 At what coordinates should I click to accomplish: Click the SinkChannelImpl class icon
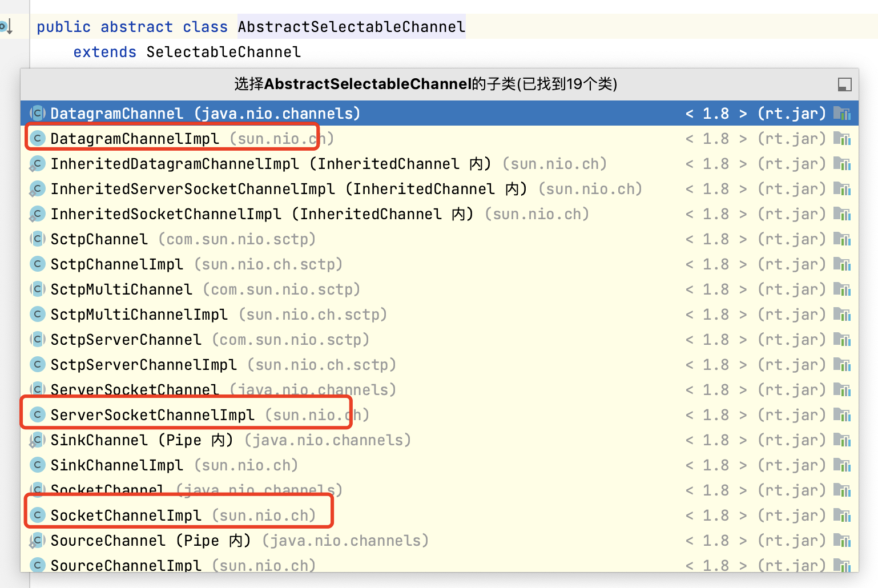click(38, 465)
